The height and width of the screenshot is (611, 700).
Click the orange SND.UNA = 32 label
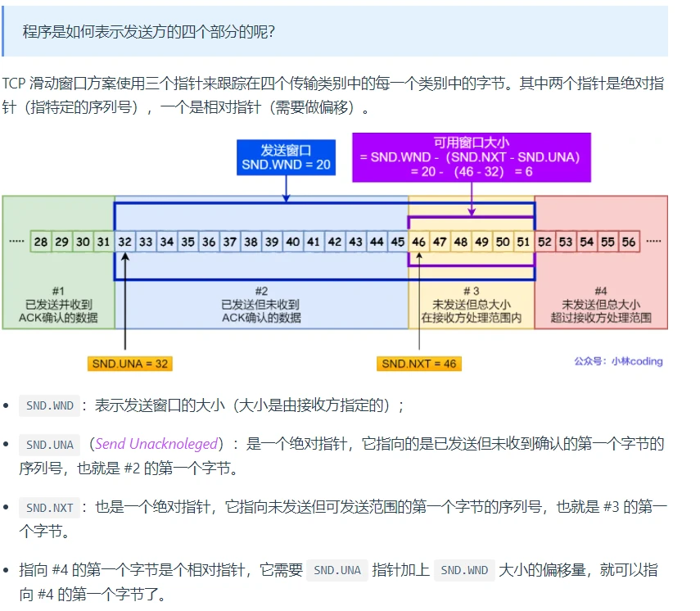click(x=129, y=363)
